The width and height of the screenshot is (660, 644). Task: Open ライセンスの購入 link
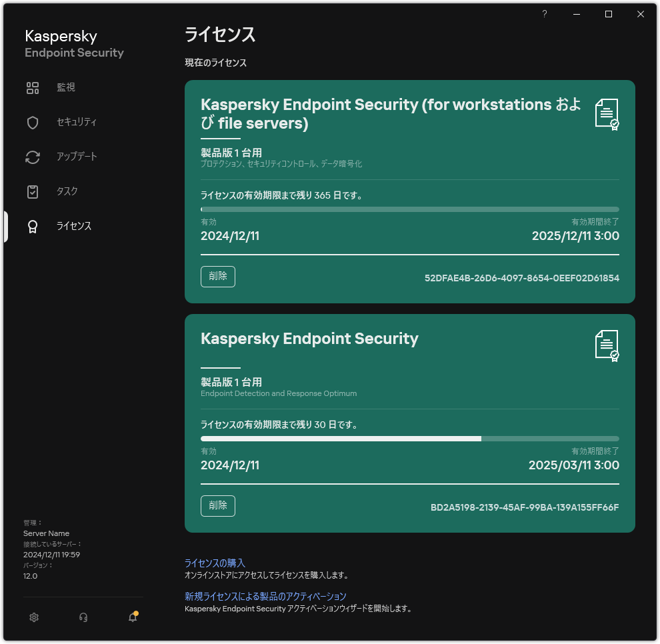214,563
